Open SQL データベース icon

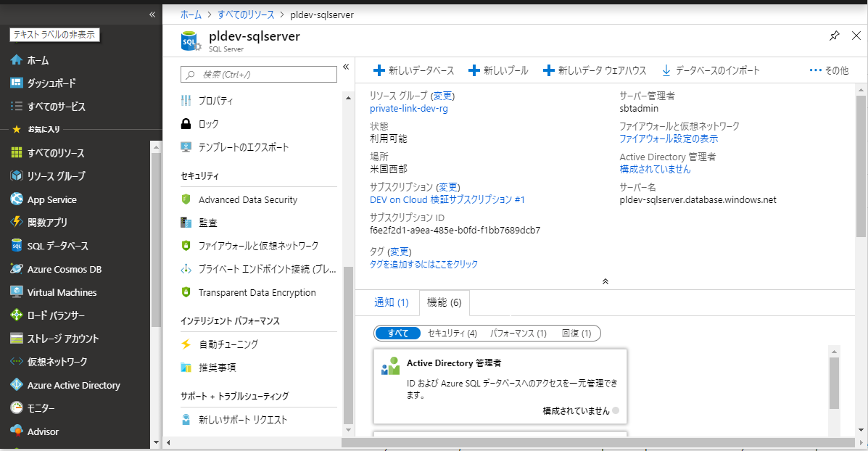click(x=17, y=246)
